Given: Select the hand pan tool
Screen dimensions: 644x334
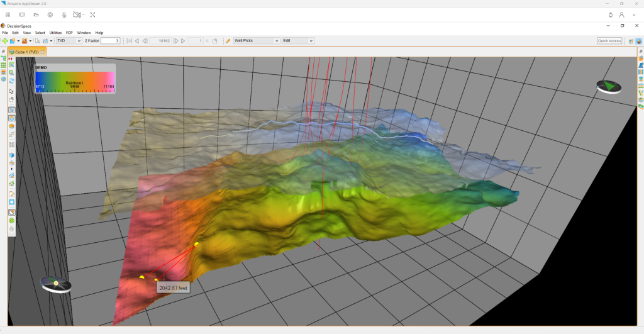Looking at the screenshot, I should point(11,99).
